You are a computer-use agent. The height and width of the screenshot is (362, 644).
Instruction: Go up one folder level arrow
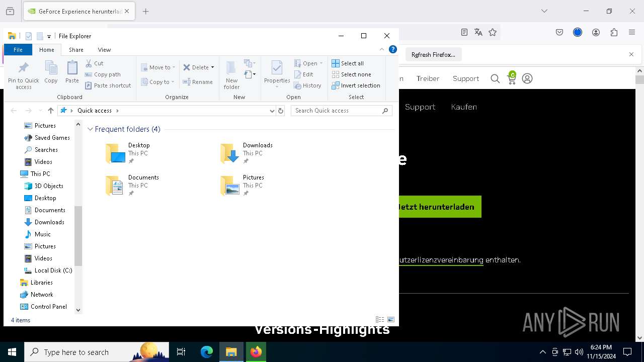click(x=50, y=111)
